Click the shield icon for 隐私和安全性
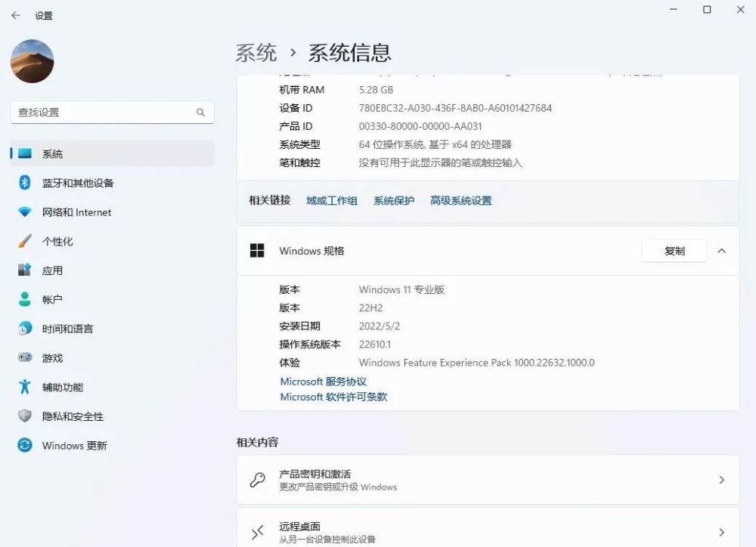The image size is (756, 547). point(25,416)
